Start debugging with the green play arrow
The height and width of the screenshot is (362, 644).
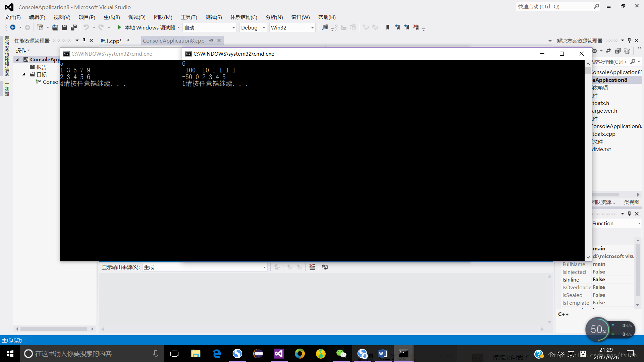coord(119,27)
